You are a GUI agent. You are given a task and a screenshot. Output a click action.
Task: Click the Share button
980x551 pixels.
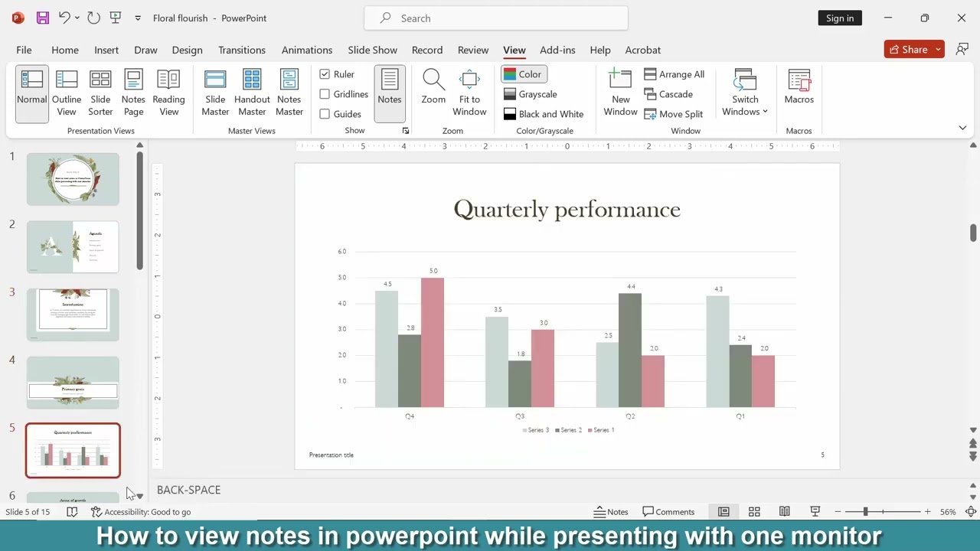(908, 50)
